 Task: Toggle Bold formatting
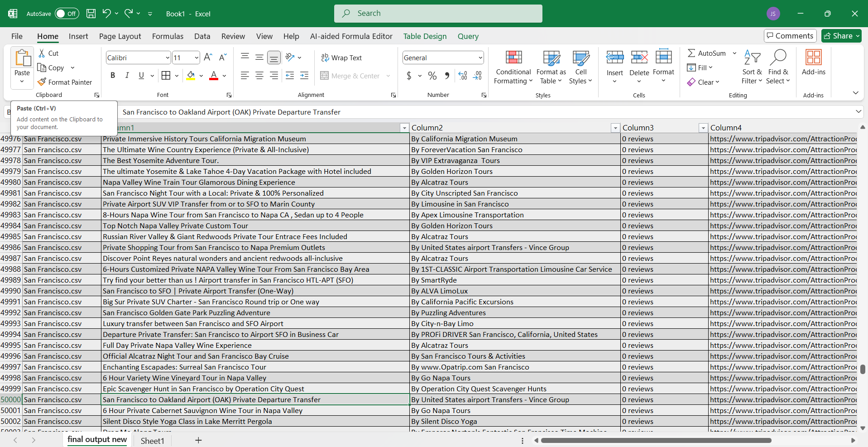113,76
